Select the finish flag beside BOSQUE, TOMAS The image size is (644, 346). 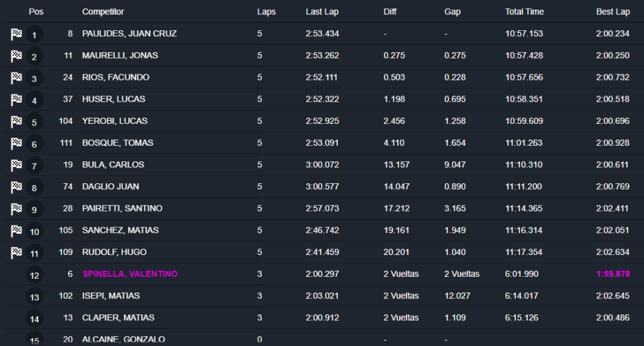16,143
